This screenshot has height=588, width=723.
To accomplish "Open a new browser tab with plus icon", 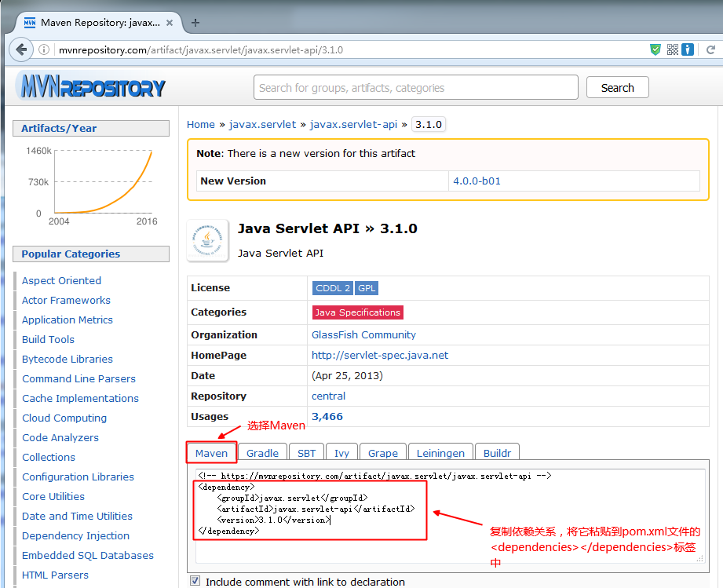I will tap(195, 23).
